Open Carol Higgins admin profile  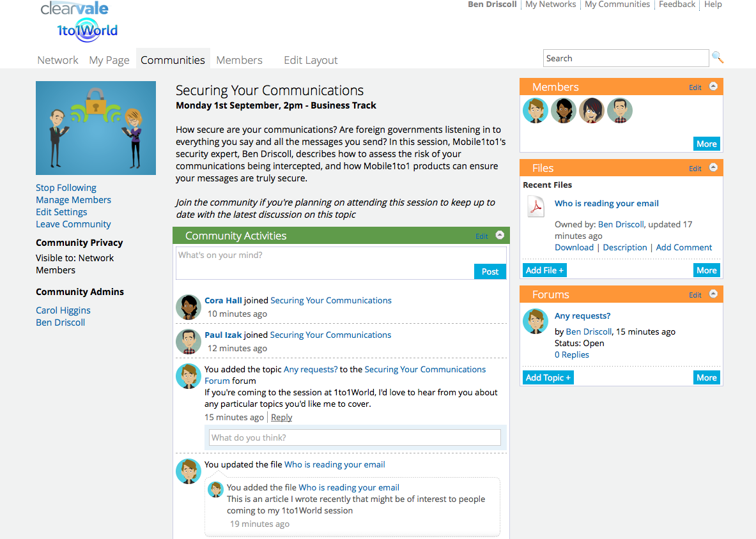point(63,310)
